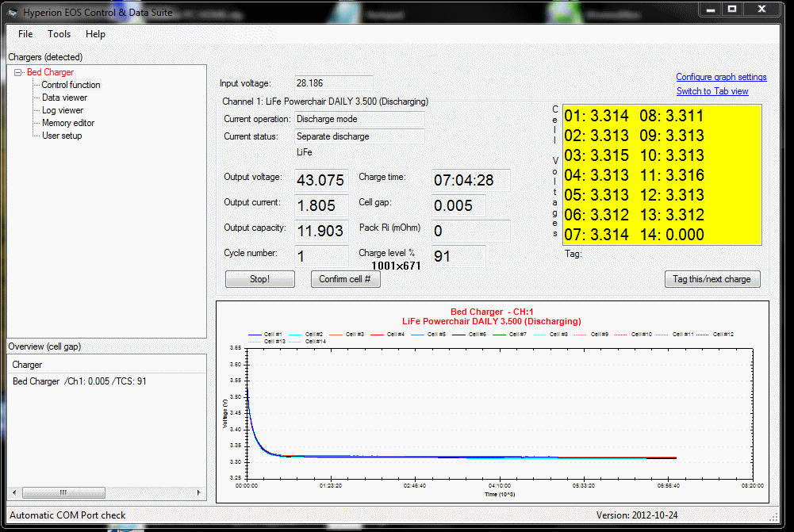Click the horizontal scrollbar below the charger tree

click(63, 492)
